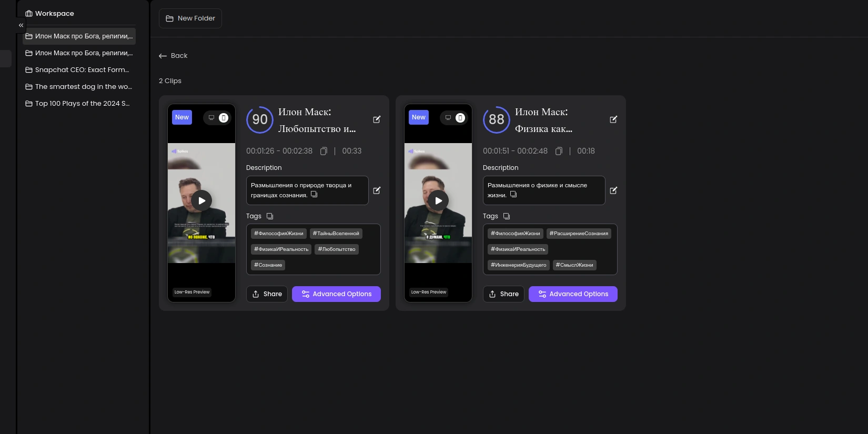This screenshot has width=868, height=434.
Task: Edit title of the score 88 clip
Action: tap(613, 120)
